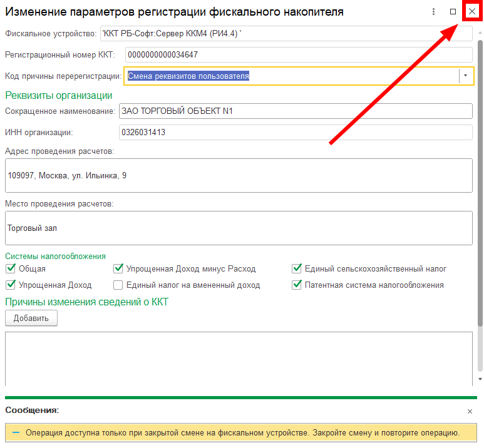Maximize the dialog window
484x448 pixels.
[453, 12]
